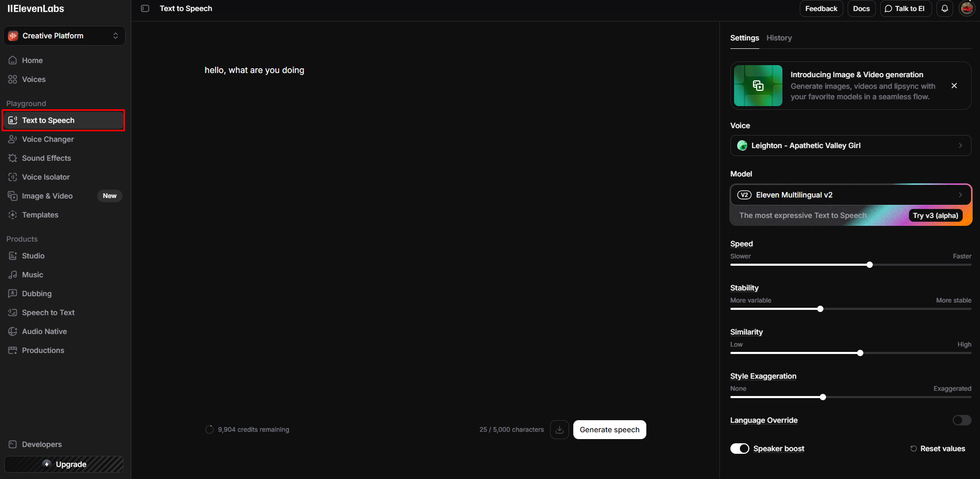This screenshot has height=479, width=980.
Task: Open the Creative Platform switcher dropdown
Action: click(64, 36)
